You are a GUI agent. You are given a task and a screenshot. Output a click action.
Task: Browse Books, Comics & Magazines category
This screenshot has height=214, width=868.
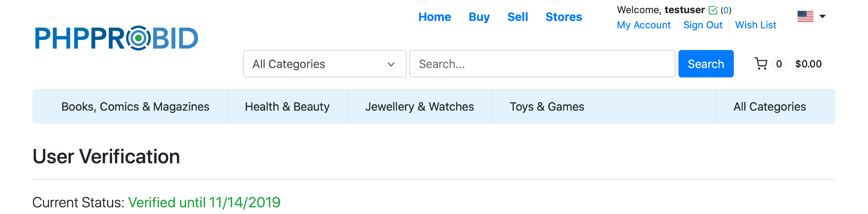(x=135, y=106)
